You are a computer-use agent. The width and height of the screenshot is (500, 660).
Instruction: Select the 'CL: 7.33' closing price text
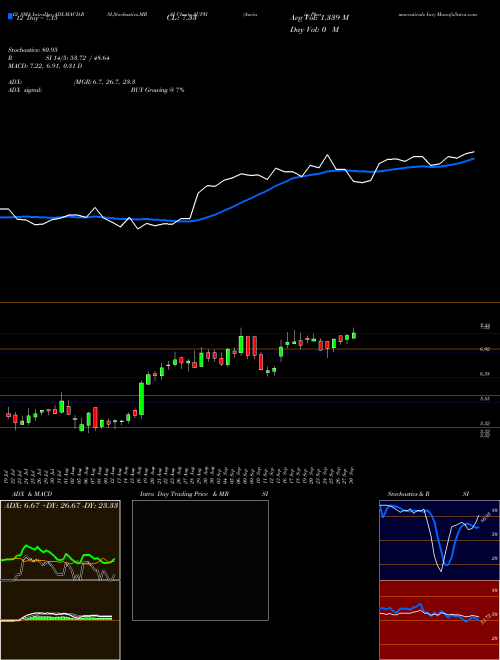[182, 18]
